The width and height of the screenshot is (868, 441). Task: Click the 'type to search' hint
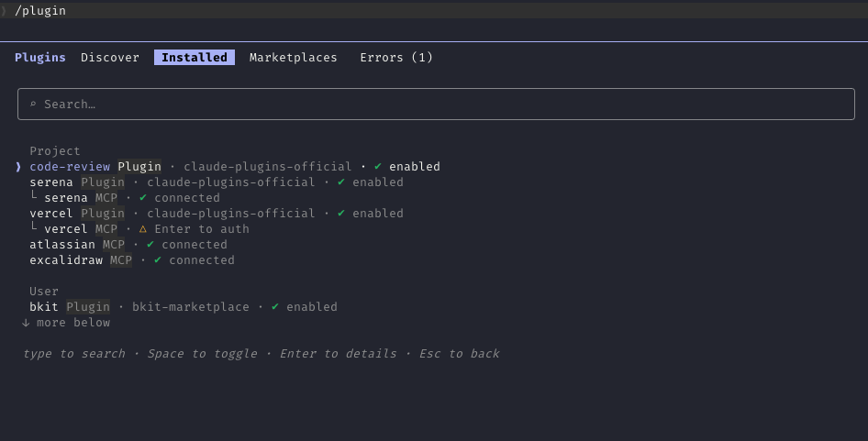pos(74,354)
